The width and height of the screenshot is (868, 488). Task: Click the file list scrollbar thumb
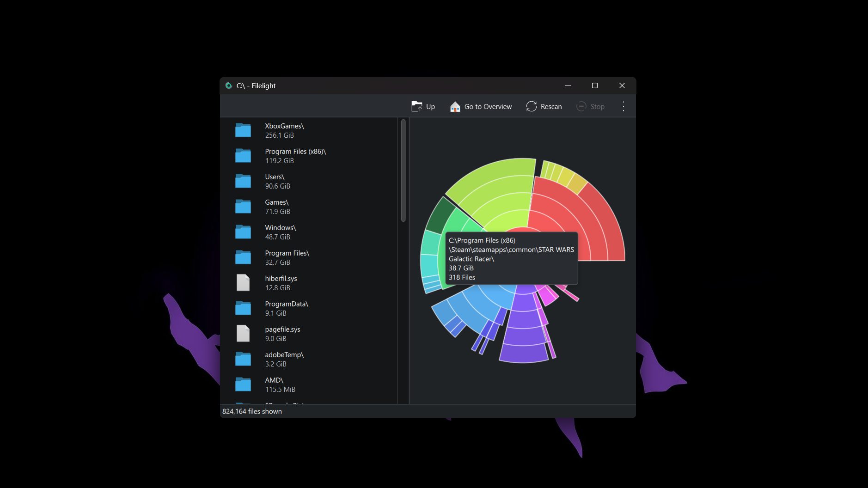tap(403, 171)
